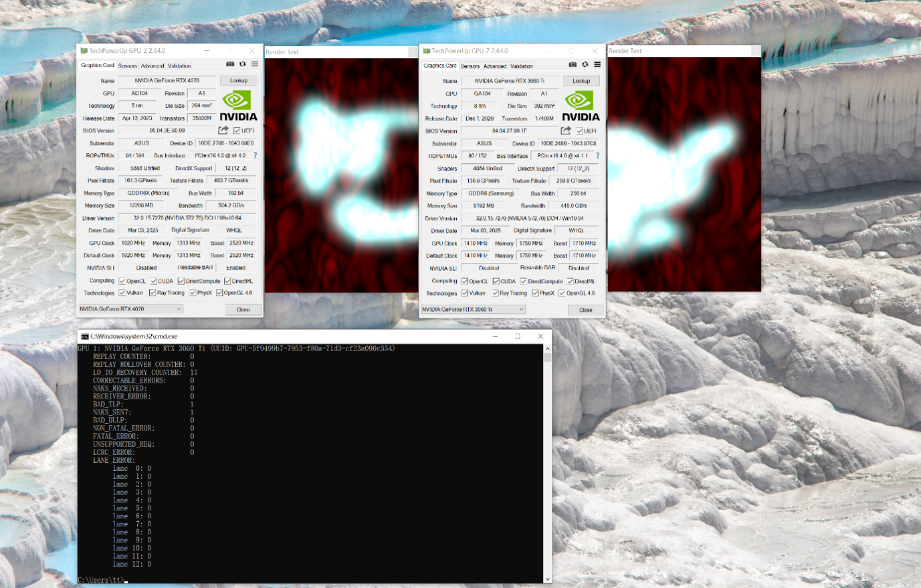Screen dimensions: 921x588
Task: Click refresh icon in RTX 4070 GPU-Z window
Action: [242, 64]
